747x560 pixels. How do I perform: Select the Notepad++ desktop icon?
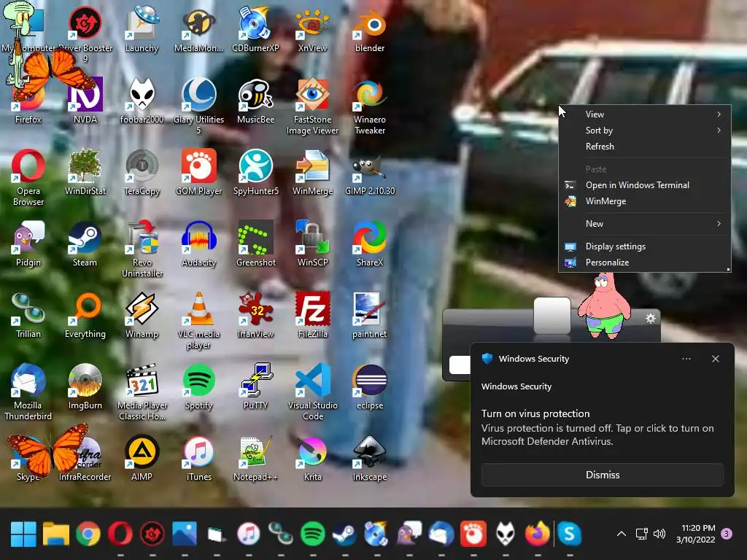coord(255,457)
